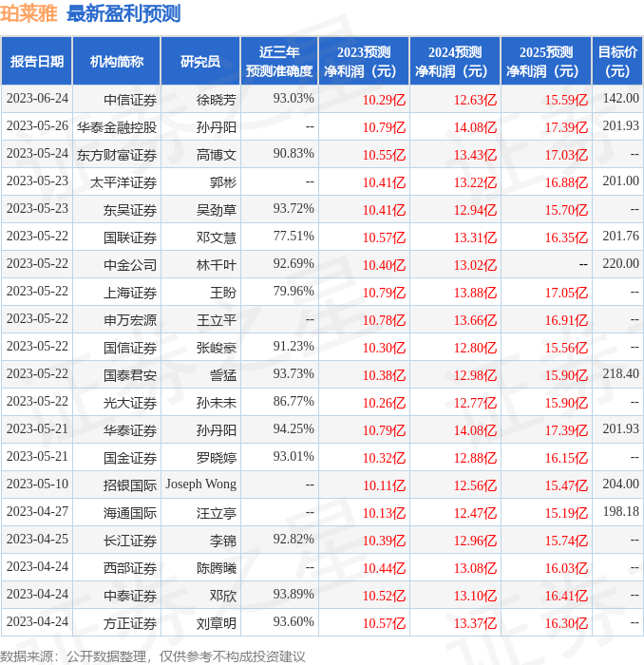Image resolution: width=644 pixels, height=665 pixels.
Task: Click analyst name 王盼
Action: [x=223, y=293]
